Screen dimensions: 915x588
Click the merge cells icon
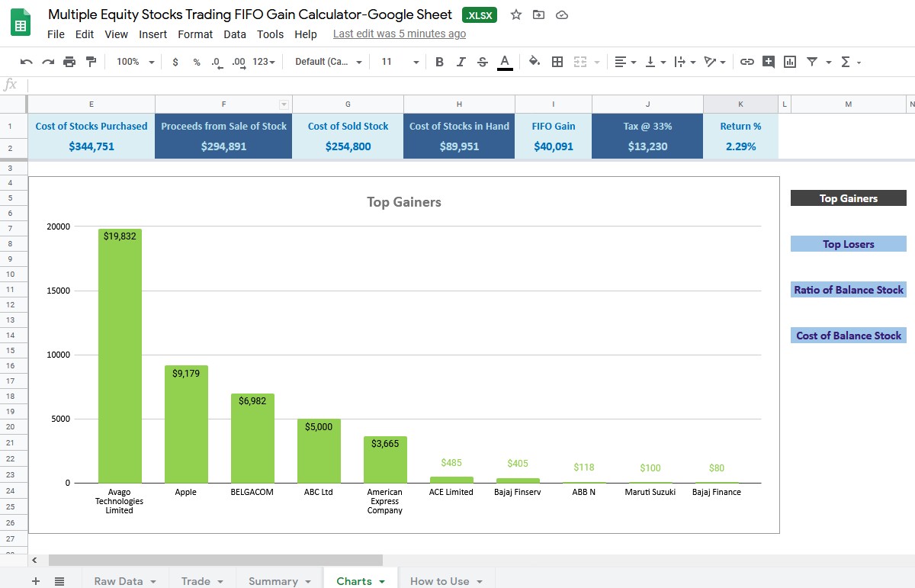(580, 62)
